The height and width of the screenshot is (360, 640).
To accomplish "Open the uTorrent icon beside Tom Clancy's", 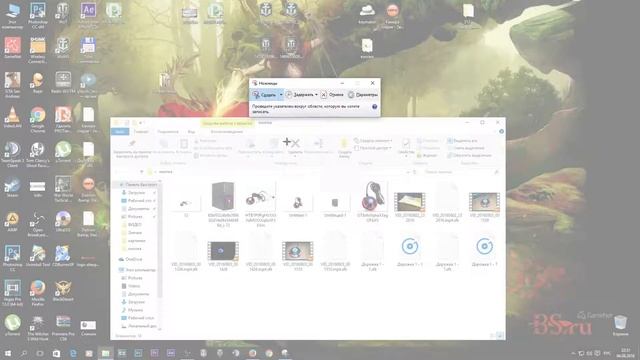I will (63, 149).
